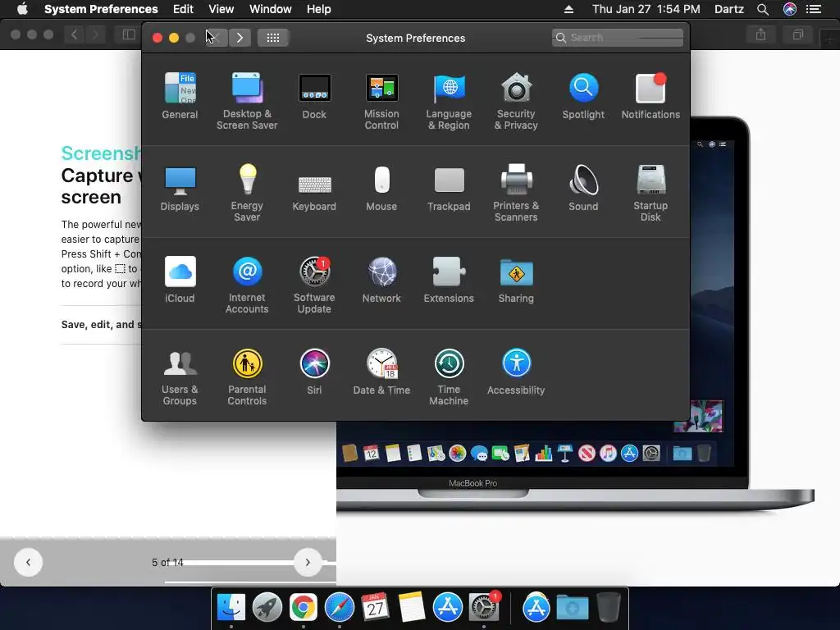Open Parental Controls preferences

(x=247, y=377)
